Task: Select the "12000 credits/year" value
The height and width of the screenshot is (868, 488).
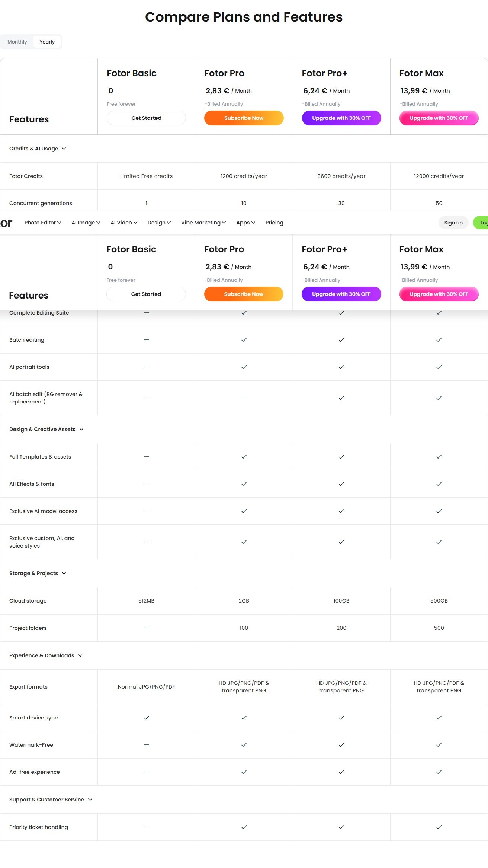Action: pos(439,176)
